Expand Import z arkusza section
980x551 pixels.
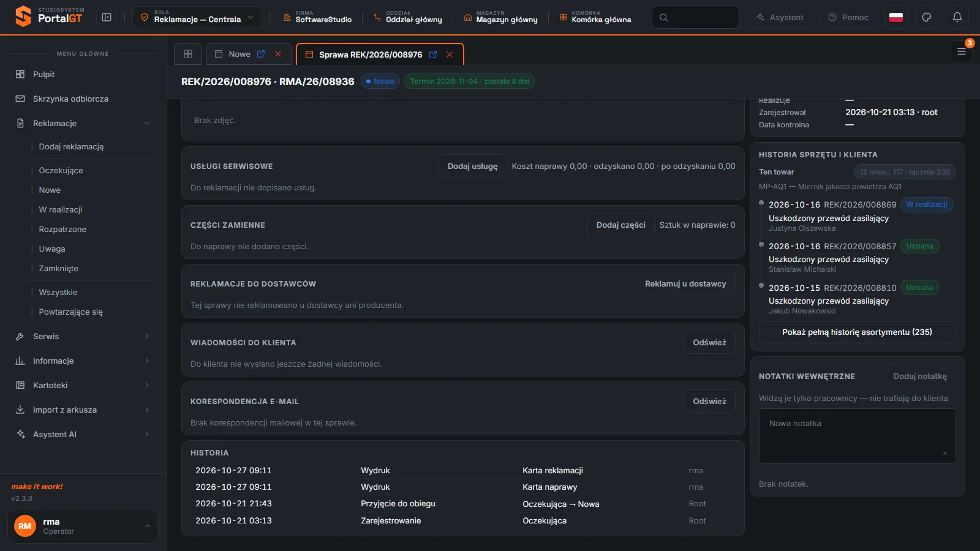(x=83, y=410)
